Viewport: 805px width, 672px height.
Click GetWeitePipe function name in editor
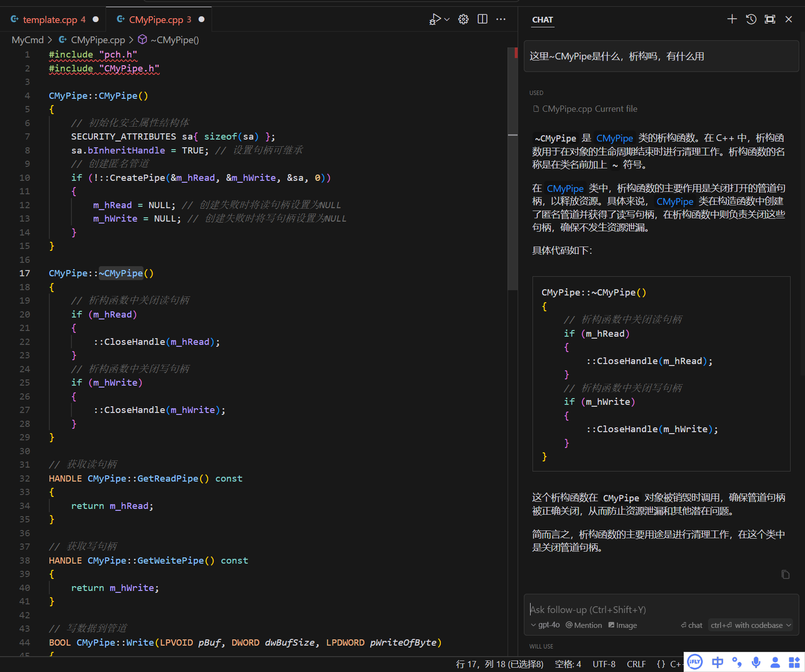pos(171,560)
